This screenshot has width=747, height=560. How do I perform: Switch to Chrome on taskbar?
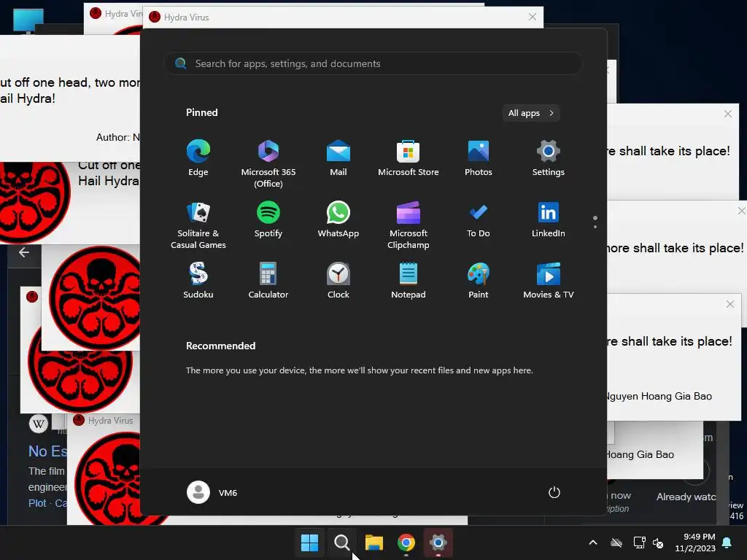tap(406, 542)
